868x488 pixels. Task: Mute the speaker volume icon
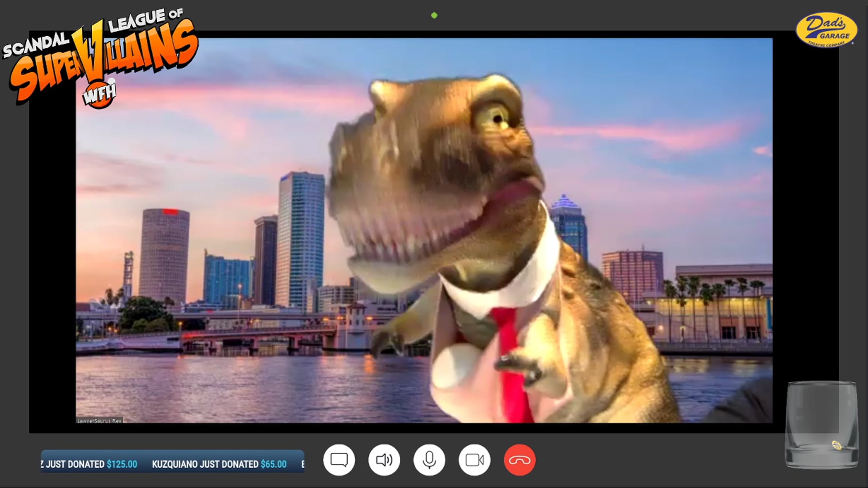(x=384, y=460)
